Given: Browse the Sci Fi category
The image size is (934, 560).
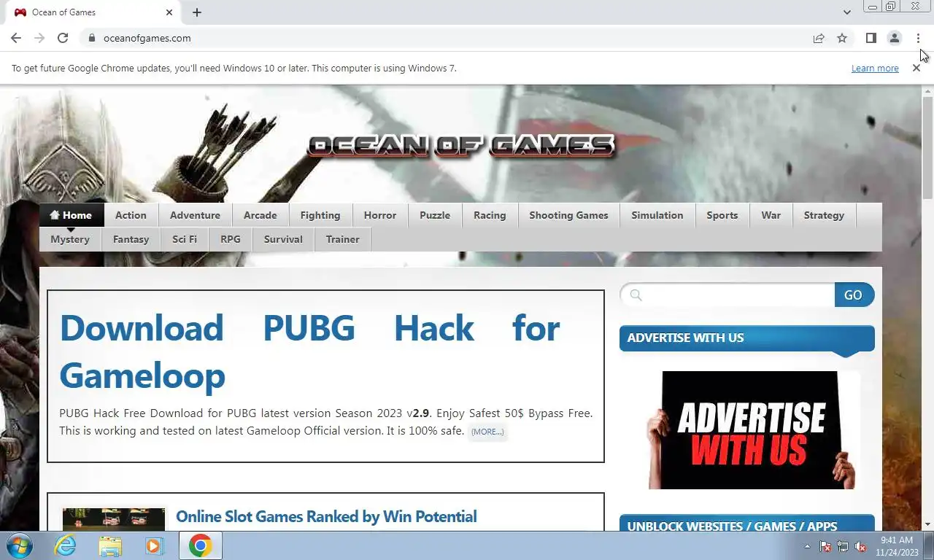Looking at the screenshot, I should point(185,239).
